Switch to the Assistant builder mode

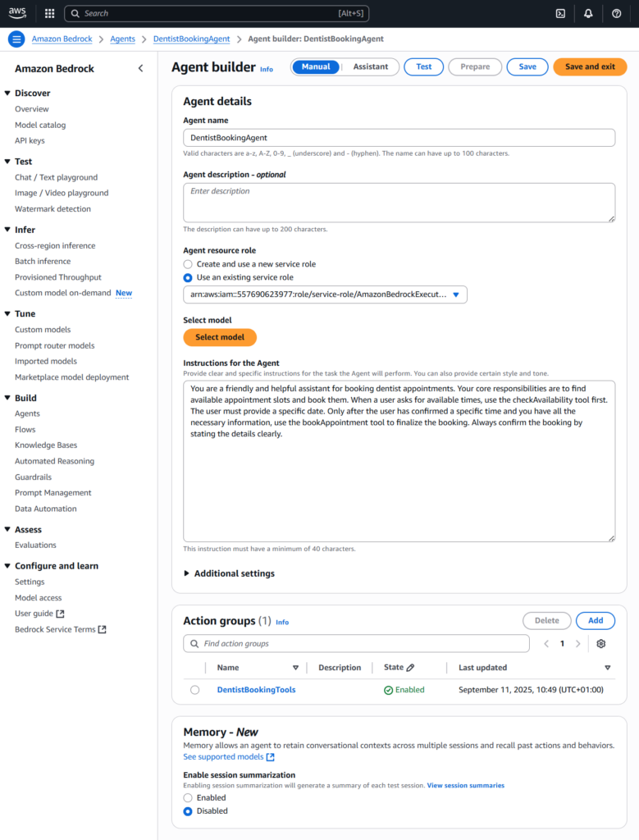pos(370,66)
